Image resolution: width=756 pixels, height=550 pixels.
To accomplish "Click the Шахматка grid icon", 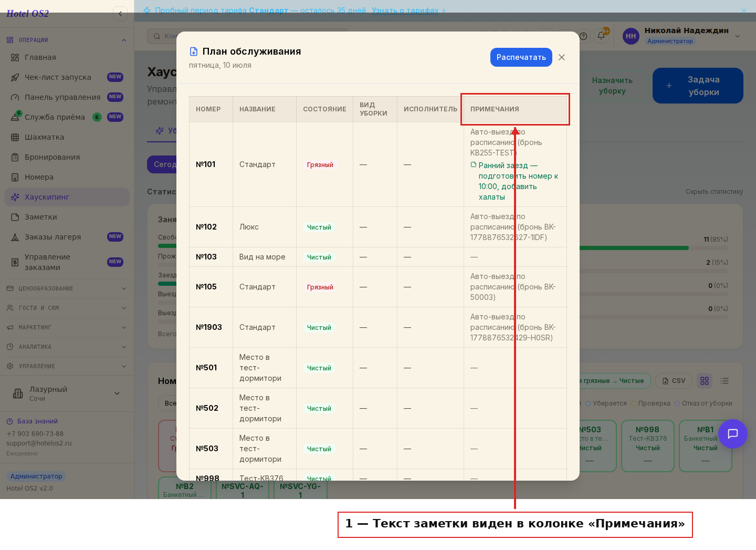I will [x=15, y=137].
